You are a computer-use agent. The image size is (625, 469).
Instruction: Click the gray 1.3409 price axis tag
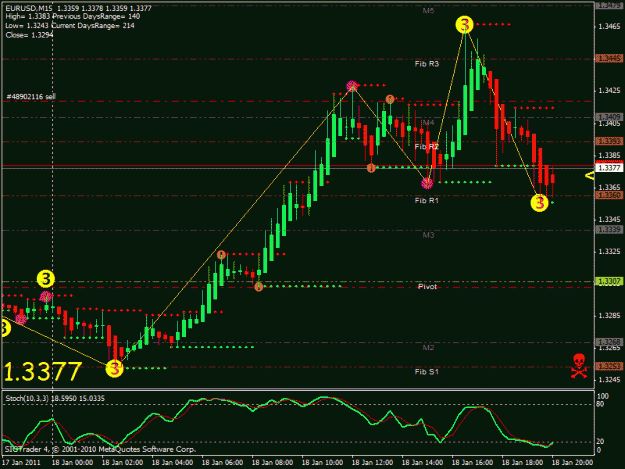tap(609, 117)
